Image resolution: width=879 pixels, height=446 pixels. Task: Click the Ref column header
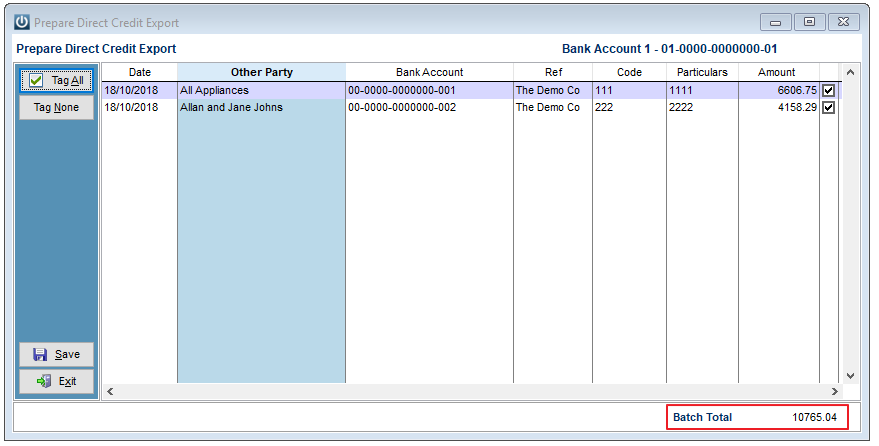click(553, 72)
